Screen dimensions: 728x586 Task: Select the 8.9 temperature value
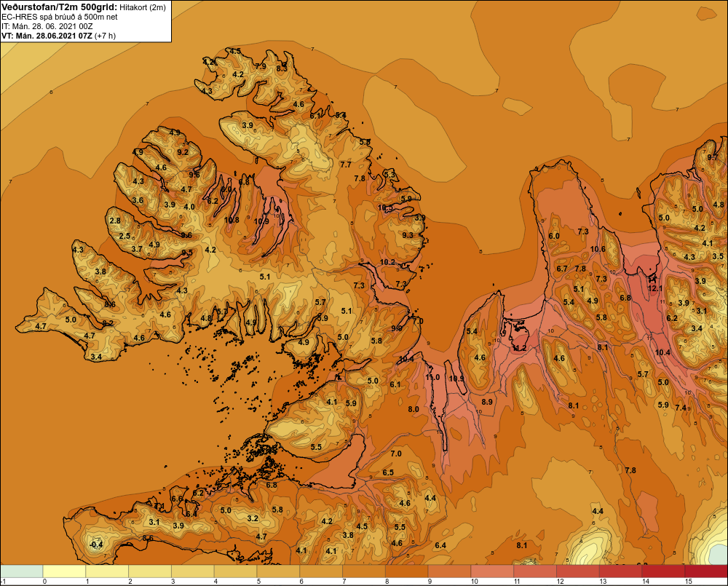(x=487, y=402)
